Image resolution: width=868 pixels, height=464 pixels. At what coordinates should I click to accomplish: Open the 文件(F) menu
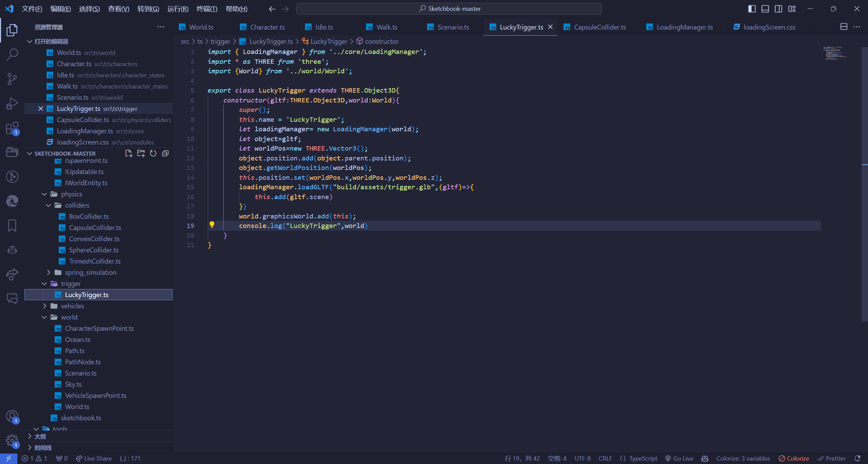(x=32, y=9)
